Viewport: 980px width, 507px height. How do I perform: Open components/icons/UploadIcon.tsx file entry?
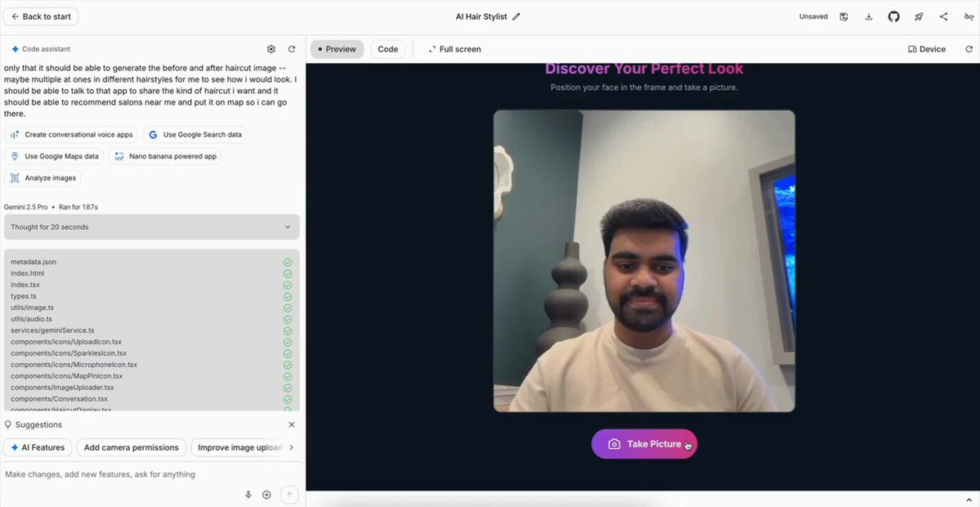[x=66, y=342]
